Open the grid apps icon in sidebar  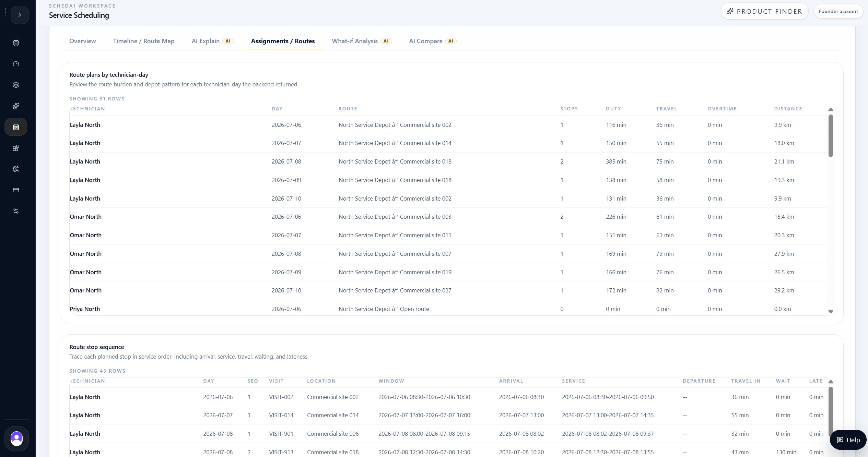click(x=16, y=148)
